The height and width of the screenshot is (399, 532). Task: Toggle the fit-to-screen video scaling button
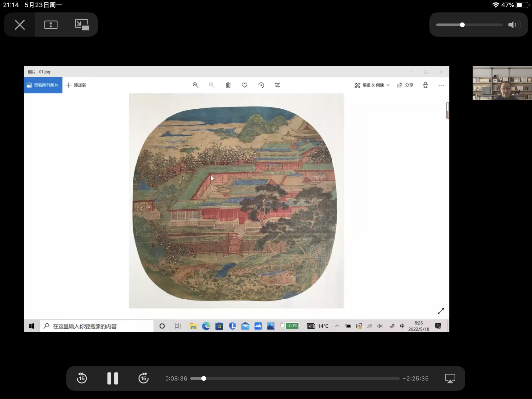(51, 25)
